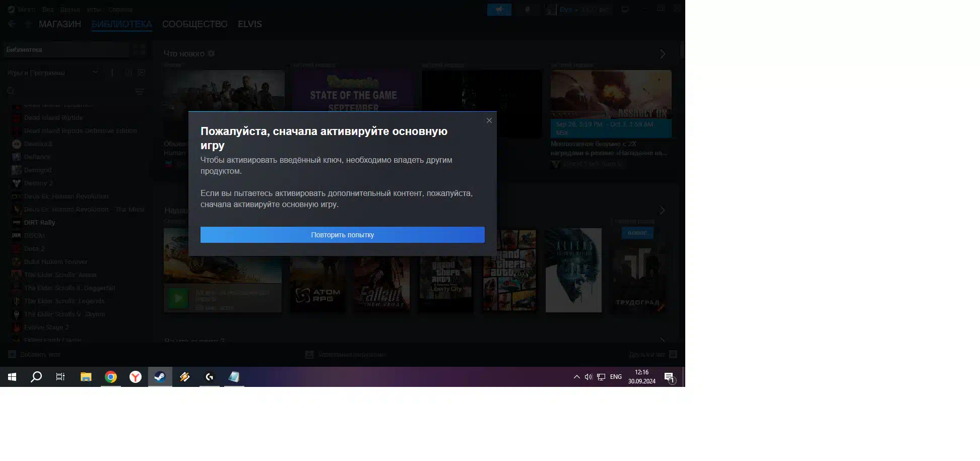The image size is (980, 461).
Task: Click the Повторить попытку button
Action: 343,235
